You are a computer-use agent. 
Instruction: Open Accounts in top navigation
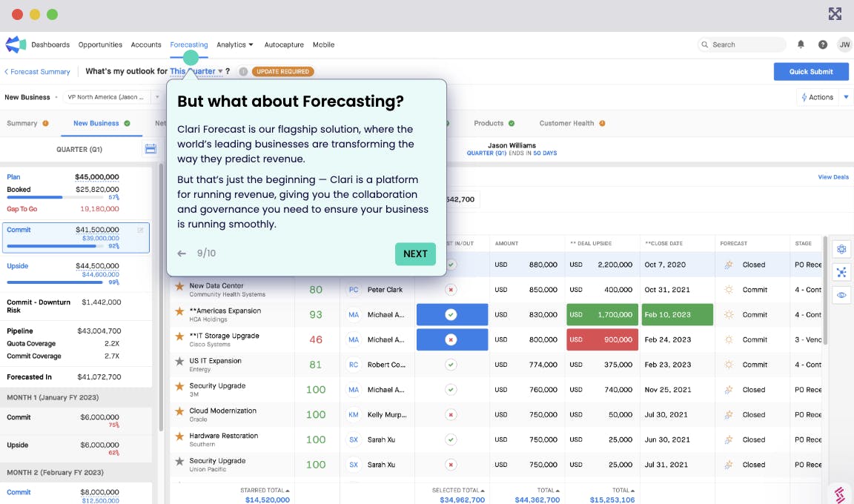click(x=146, y=44)
